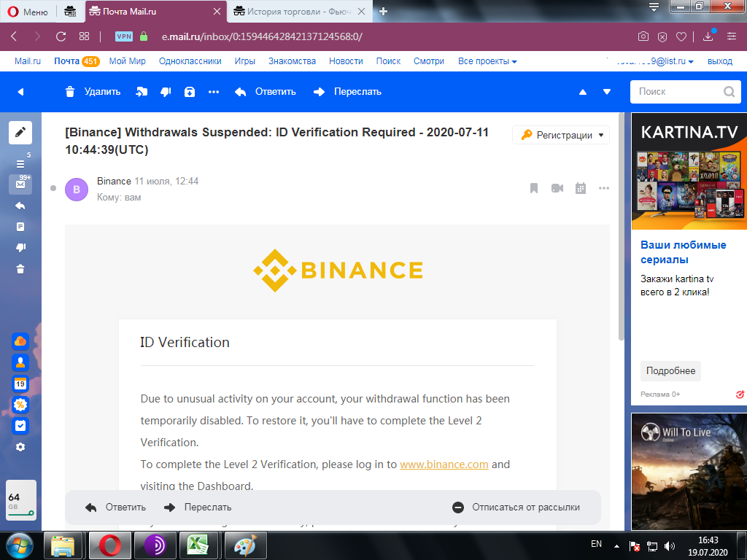Image resolution: width=747 pixels, height=560 pixels.
Task: Open mail settings gear icon
Action: tap(20, 447)
